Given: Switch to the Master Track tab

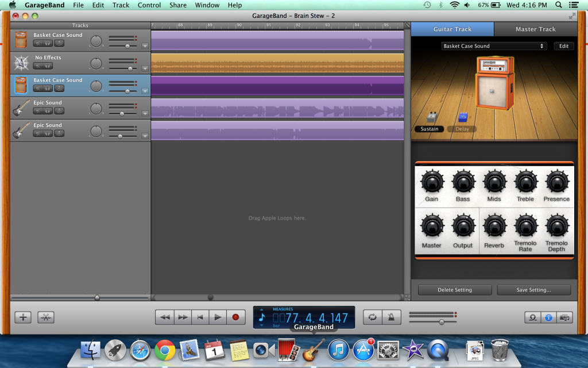Looking at the screenshot, I should tap(536, 29).
